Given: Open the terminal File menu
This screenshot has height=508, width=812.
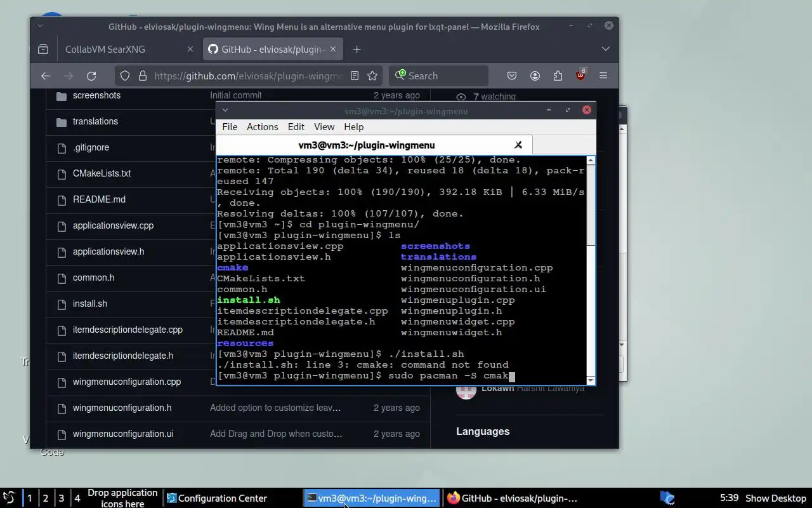Looking at the screenshot, I should click(230, 127).
